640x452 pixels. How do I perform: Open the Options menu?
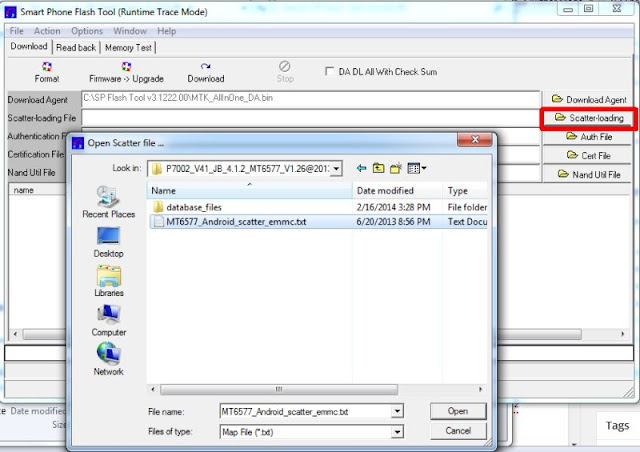coord(87,31)
